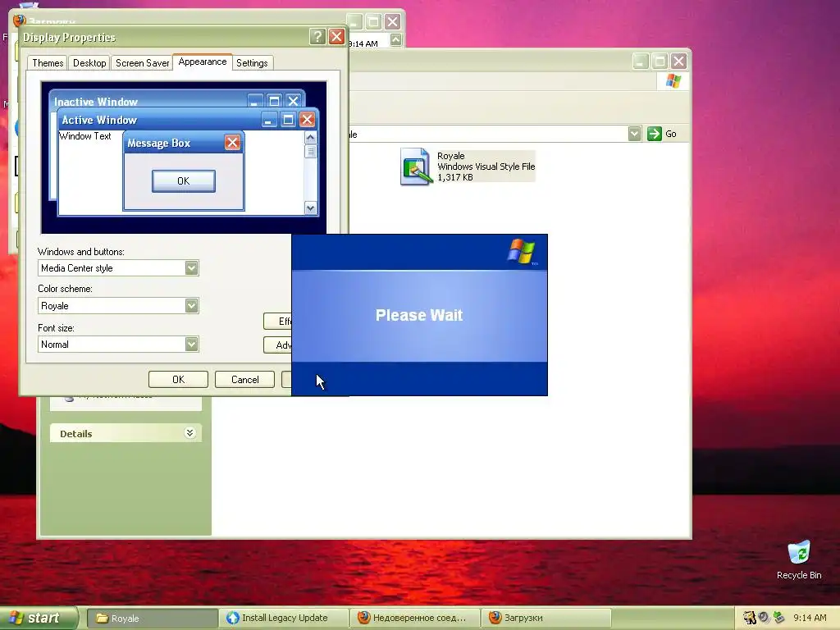Click the preview Message Box close icon

(232, 143)
